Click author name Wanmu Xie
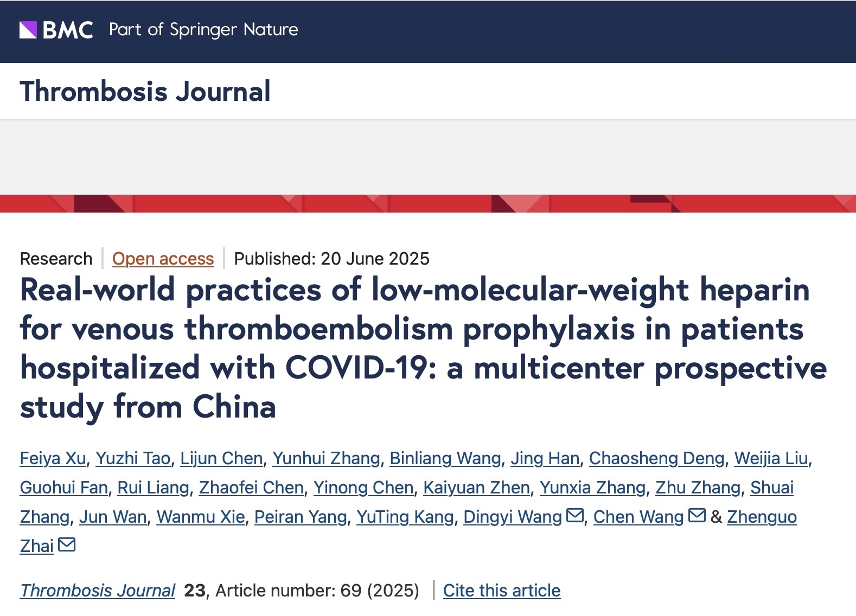 coord(201,517)
